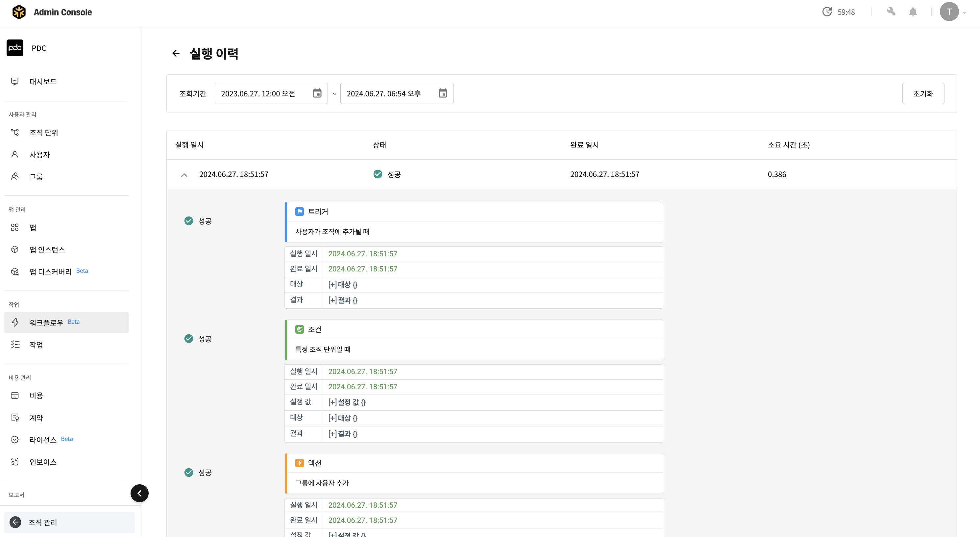Click the 조직 관리 back button
Viewport: 980px width, 537px height.
70,522
